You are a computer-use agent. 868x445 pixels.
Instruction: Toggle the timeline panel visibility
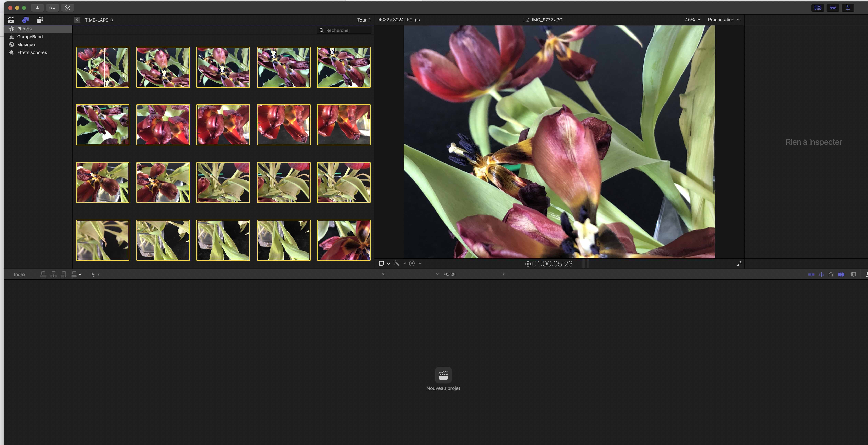[x=833, y=8]
